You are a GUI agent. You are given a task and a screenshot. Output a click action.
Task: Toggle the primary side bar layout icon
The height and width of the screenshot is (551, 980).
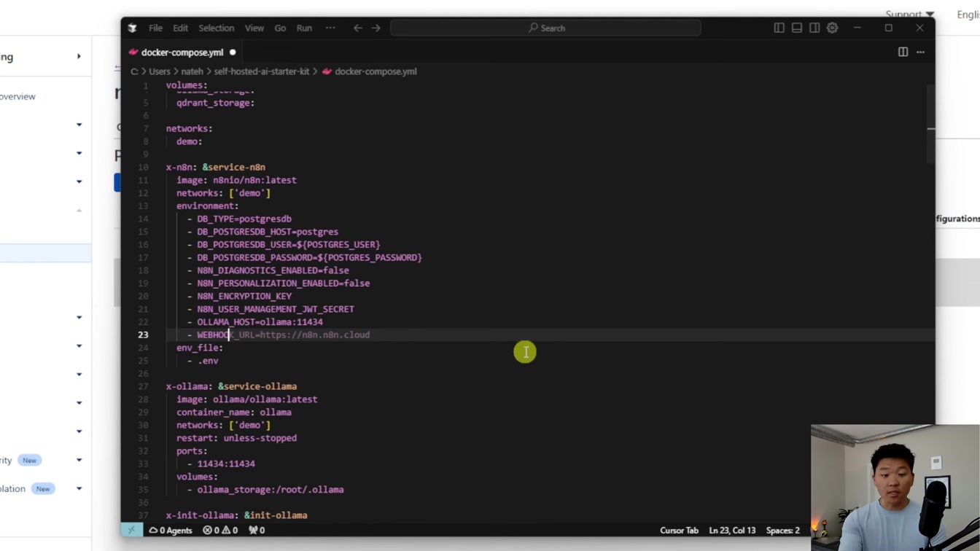pos(779,28)
